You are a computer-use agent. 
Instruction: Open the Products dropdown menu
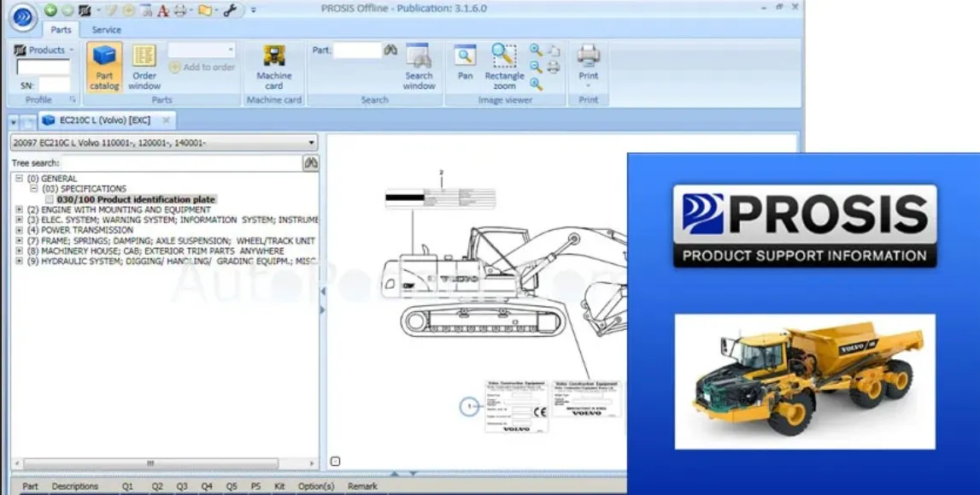click(44, 50)
